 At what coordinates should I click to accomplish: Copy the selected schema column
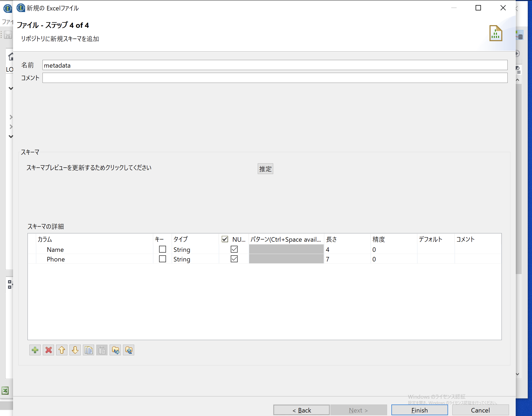(88, 350)
